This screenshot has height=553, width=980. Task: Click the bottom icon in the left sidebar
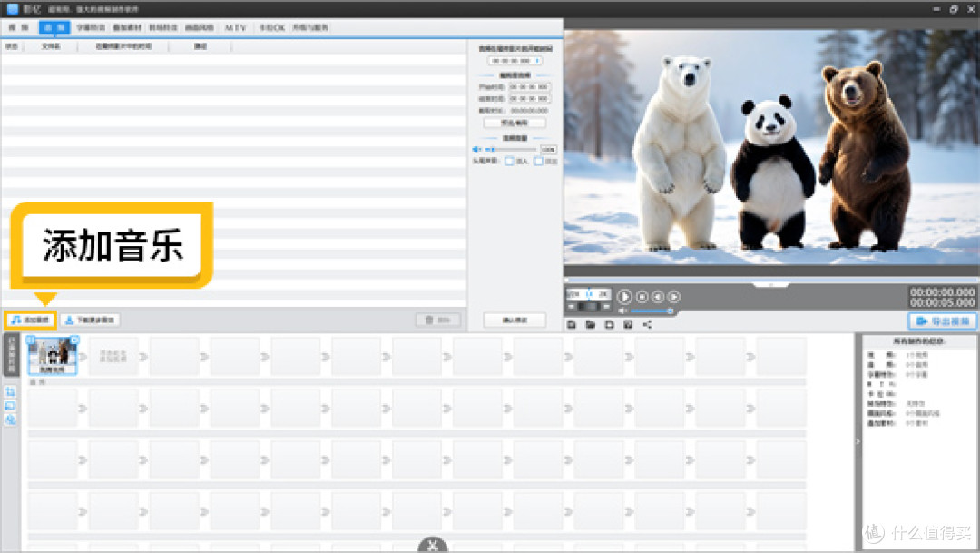pos(11,420)
